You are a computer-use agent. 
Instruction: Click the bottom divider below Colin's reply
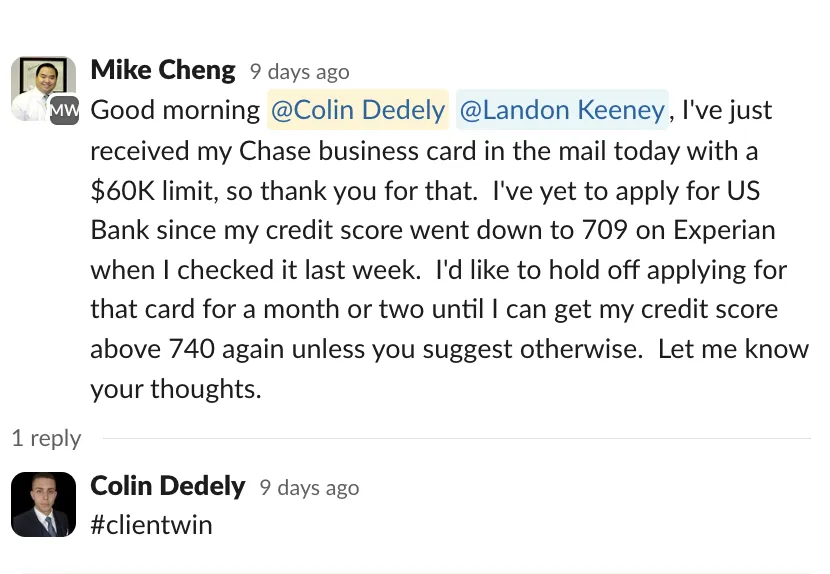(x=415, y=572)
